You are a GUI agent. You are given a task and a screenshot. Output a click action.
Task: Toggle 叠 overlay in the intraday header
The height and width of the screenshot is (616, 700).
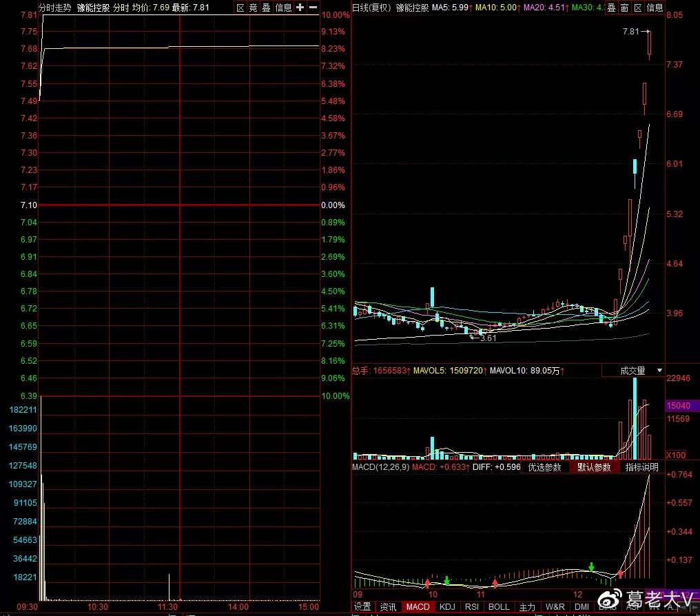(266, 8)
